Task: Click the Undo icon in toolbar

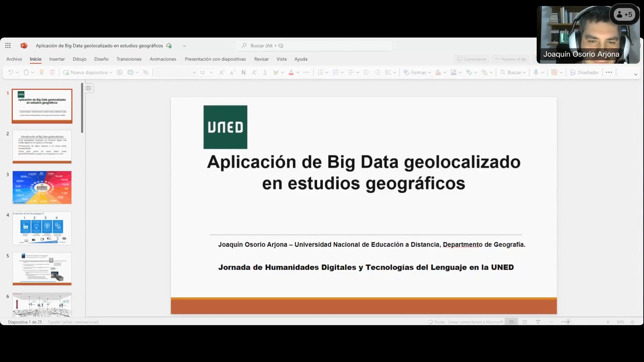Action: pos(9,72)
